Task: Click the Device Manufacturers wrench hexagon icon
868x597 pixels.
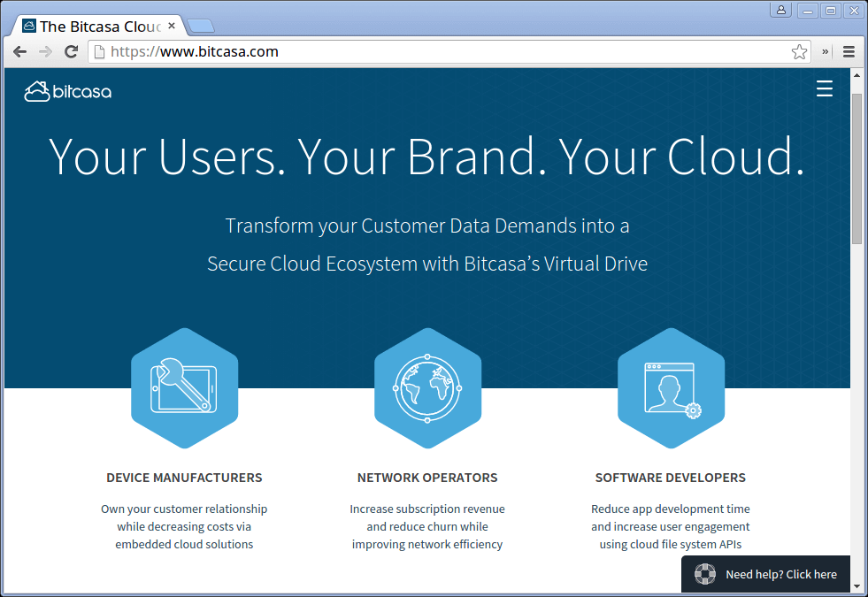Action: point(184,388)
